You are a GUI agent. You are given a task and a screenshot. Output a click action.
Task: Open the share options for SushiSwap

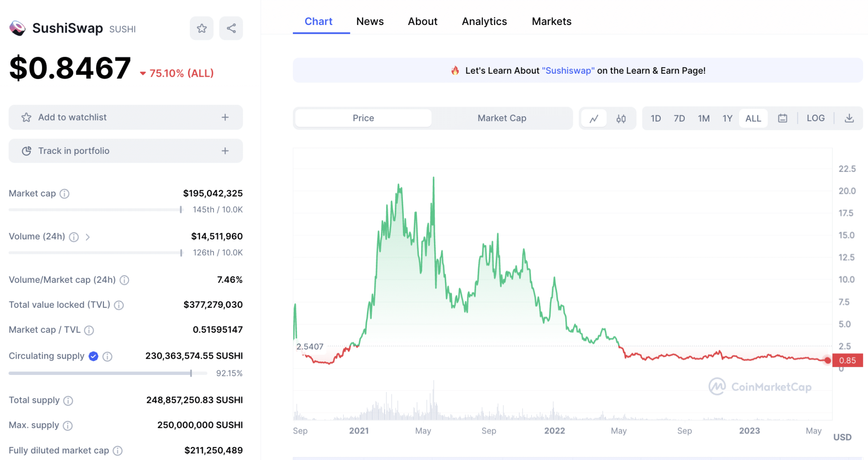pos(231,28)
